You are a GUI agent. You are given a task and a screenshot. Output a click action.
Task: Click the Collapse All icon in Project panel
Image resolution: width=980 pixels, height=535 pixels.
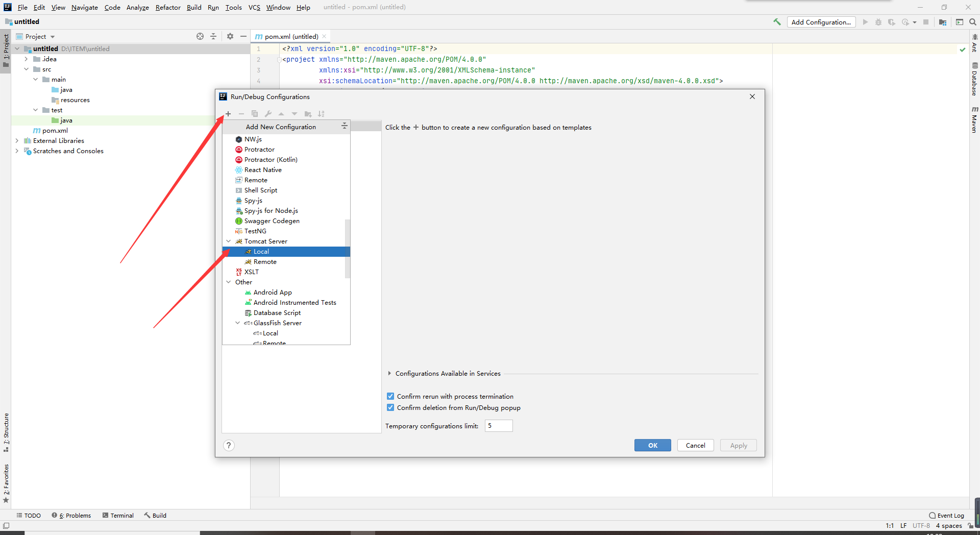pos(213,36)
